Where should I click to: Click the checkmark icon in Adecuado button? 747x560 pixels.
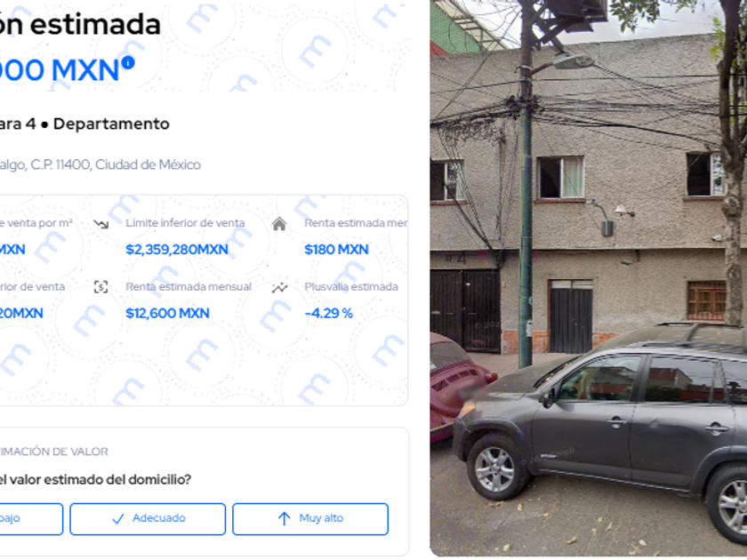pyautogui.click(x=117, y=518)
